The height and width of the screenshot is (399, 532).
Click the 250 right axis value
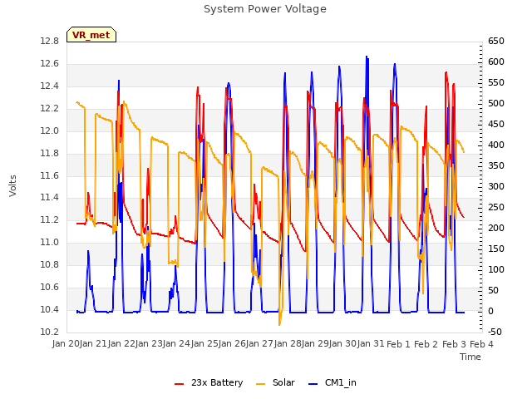click(496, 207)
